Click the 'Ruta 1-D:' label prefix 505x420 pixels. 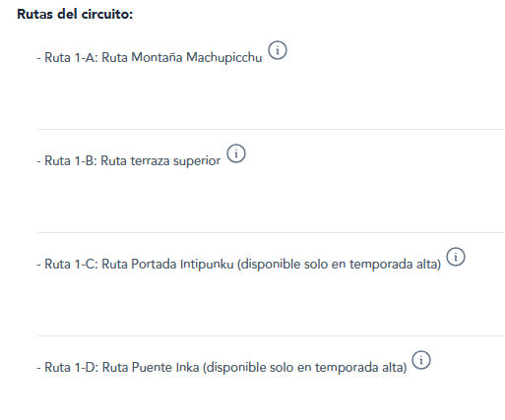point(72,367)
